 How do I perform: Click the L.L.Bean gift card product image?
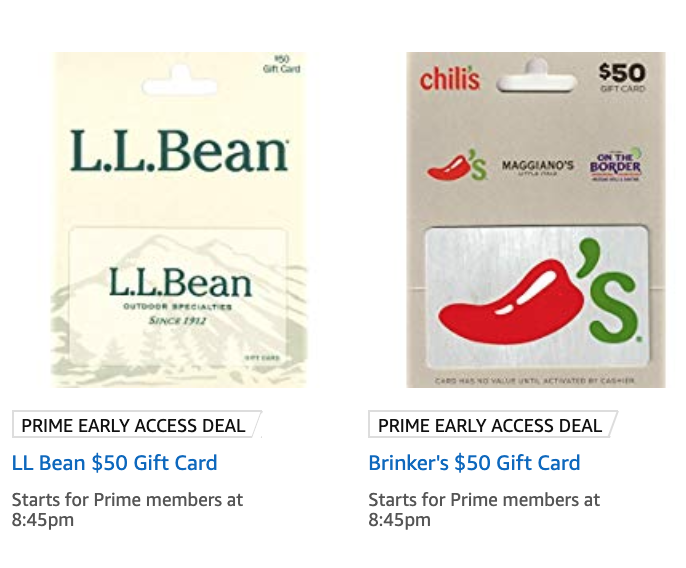179,220
